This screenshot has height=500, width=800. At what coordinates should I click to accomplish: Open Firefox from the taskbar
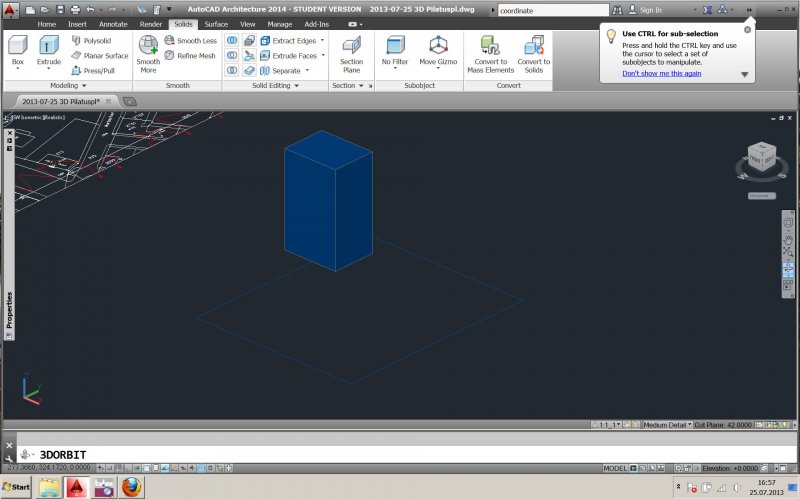click(131, 487)
